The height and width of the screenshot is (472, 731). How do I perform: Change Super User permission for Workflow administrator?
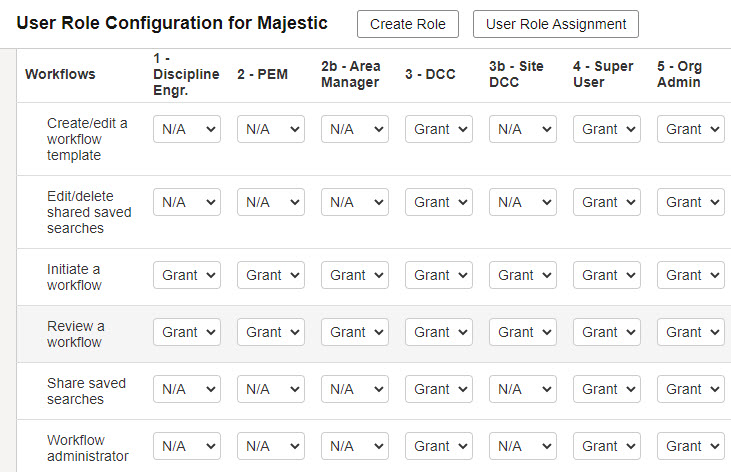607,446
